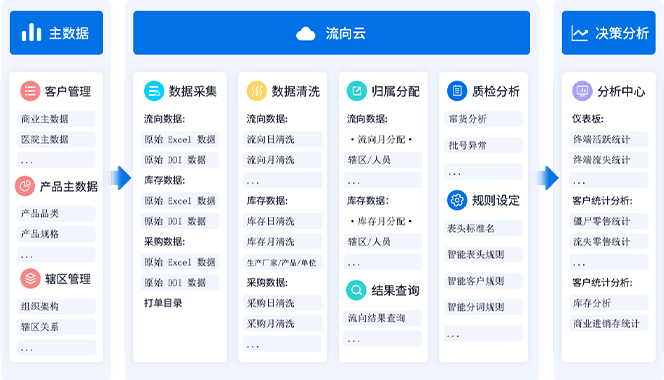Image resolution: width=664 pixels, height=380 pixels.
Task: Click the purple monitor icon for 分析中心
Action: pos(582,91)
